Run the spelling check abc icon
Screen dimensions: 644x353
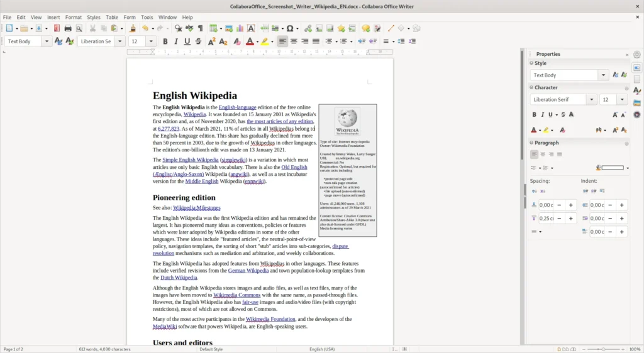[189, 28]
